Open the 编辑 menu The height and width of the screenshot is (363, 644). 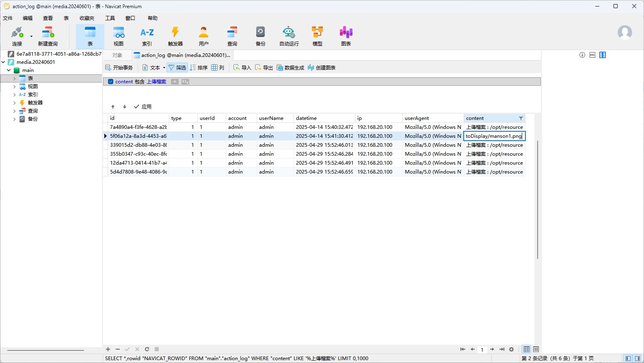28,18
